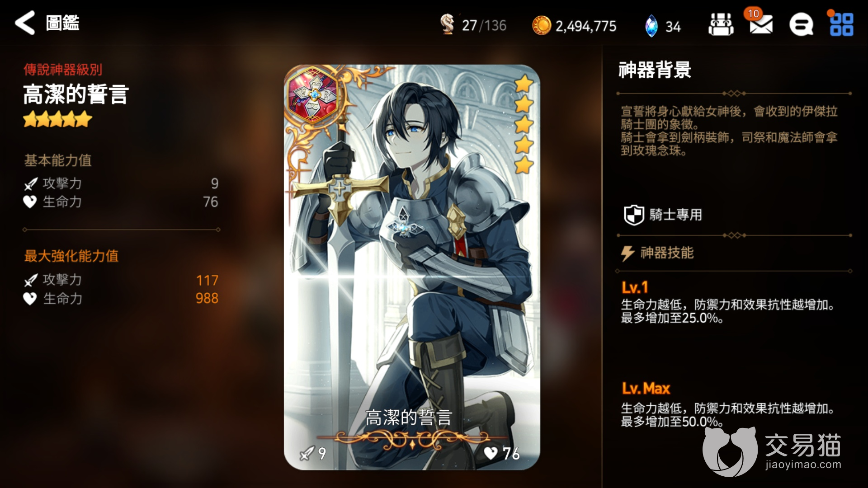Tap the gold coin currency icon

tap(542, 25)
